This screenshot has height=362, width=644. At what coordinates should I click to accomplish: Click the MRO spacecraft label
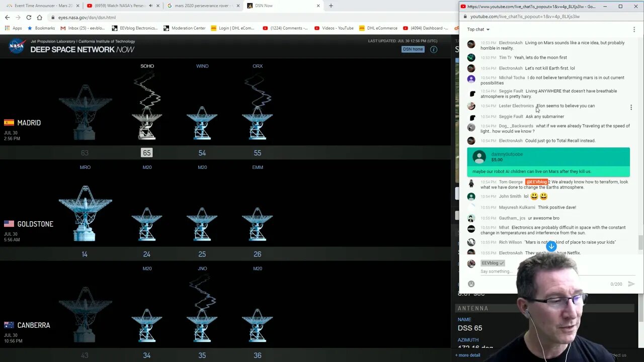pos(85,167)
